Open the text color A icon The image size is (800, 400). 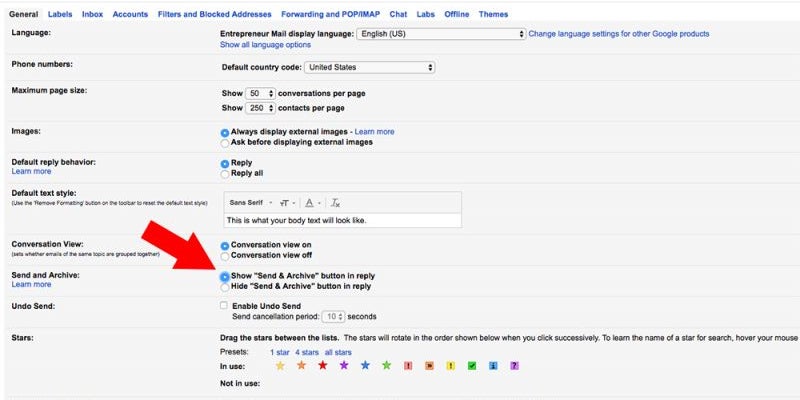tap(312, 203)
